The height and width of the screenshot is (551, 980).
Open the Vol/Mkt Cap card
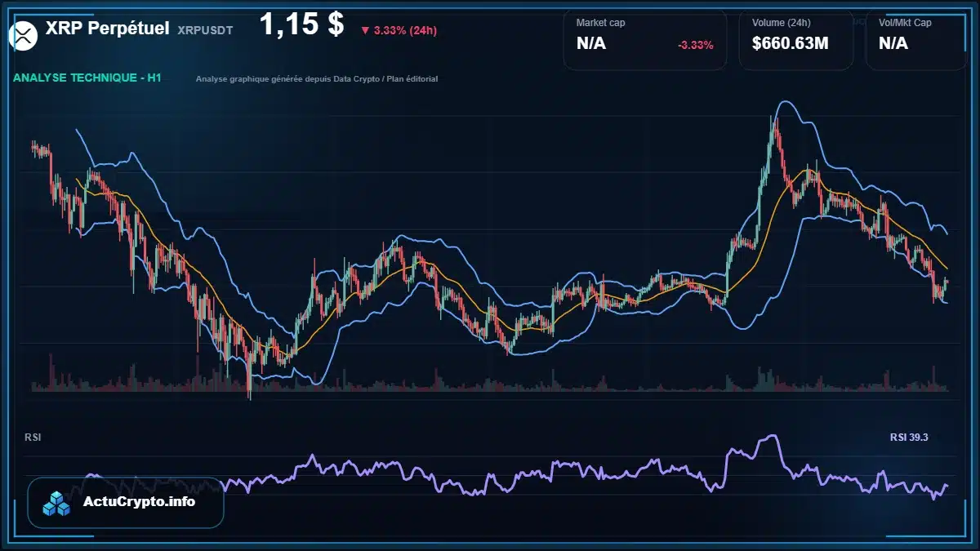point(915,39)
